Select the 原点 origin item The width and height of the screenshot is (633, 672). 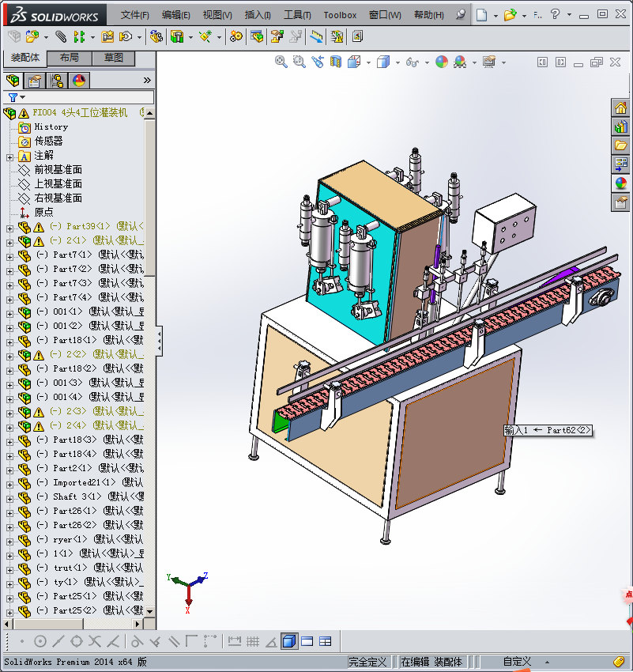tap(43, 212)
